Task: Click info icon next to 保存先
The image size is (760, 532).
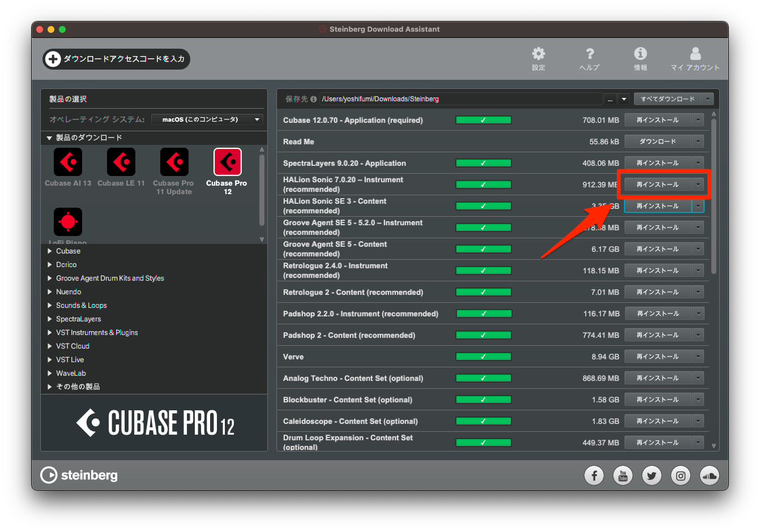Action: [313, 99]
